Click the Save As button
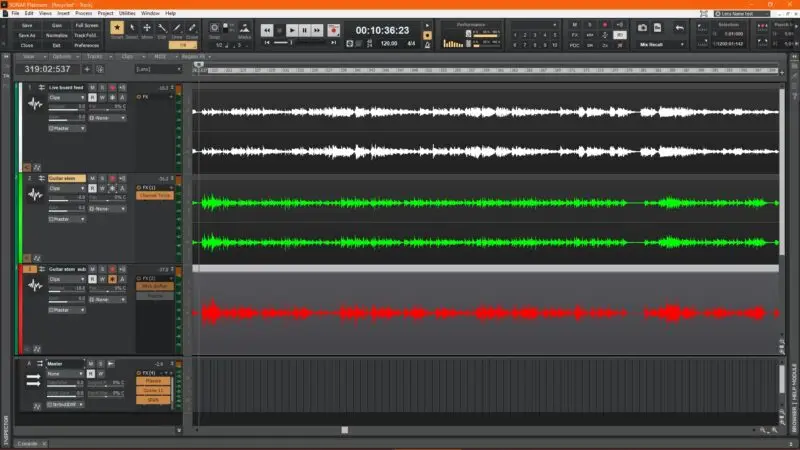This screenshot has height=450, width=800. coord(27,35)
